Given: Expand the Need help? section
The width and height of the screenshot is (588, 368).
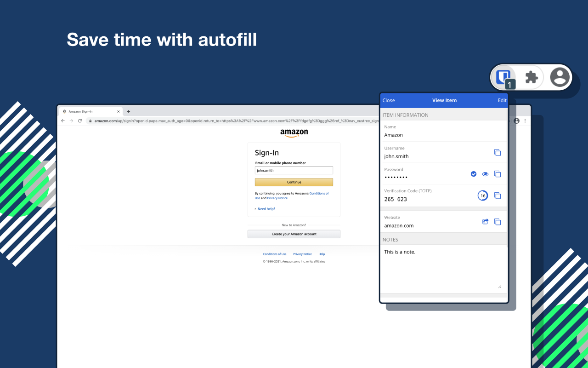Looking at the screenshot, I should click(x=266, y=209).
